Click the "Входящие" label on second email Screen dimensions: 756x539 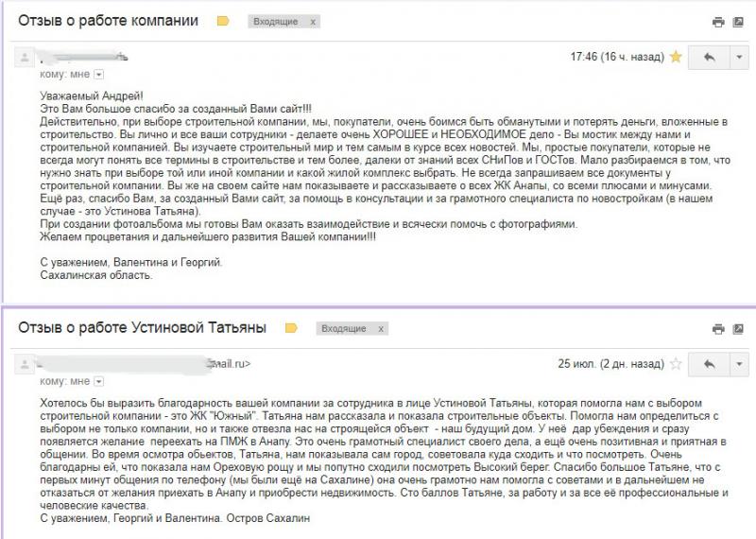[x=342, y=328]
